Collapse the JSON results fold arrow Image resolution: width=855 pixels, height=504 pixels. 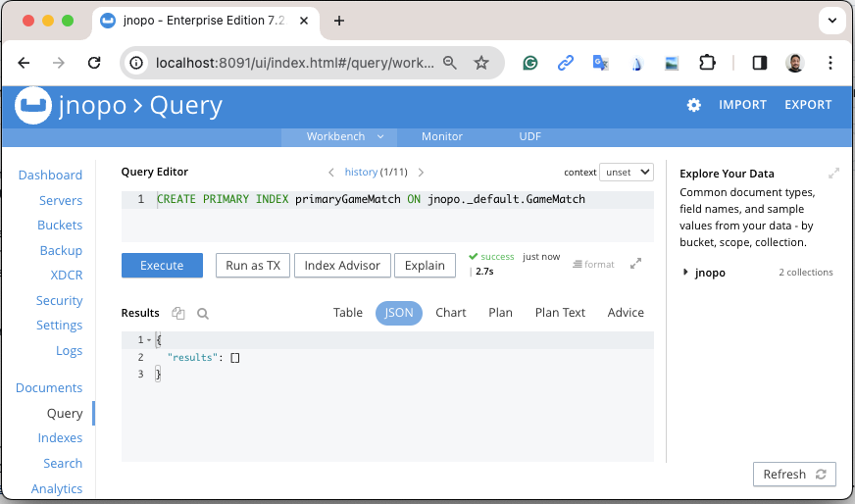[149, 340]
